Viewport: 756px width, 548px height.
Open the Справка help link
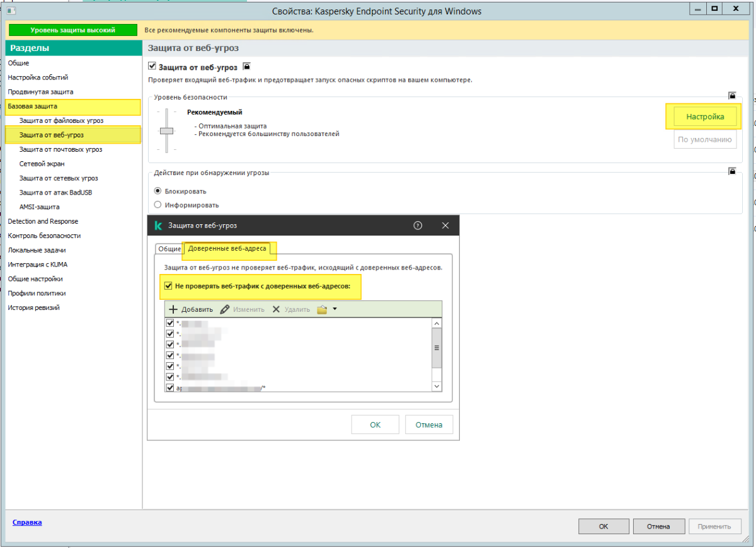click(27, 522)
